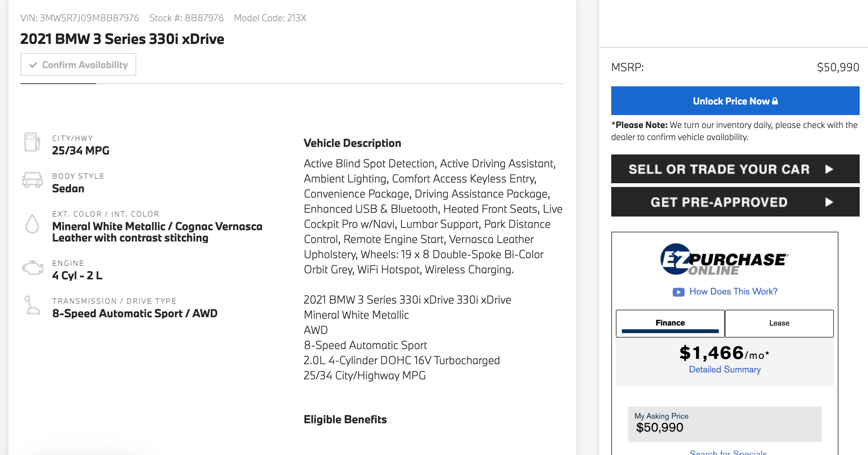Image resolution: width=868 pixels, height=455 pixels.
Task: Select the Finance tab
Action: pos(670,323)
